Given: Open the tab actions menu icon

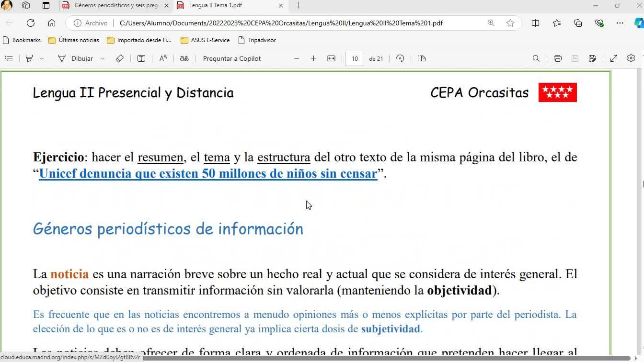Looking at the screenshot, I should (46, 5).
